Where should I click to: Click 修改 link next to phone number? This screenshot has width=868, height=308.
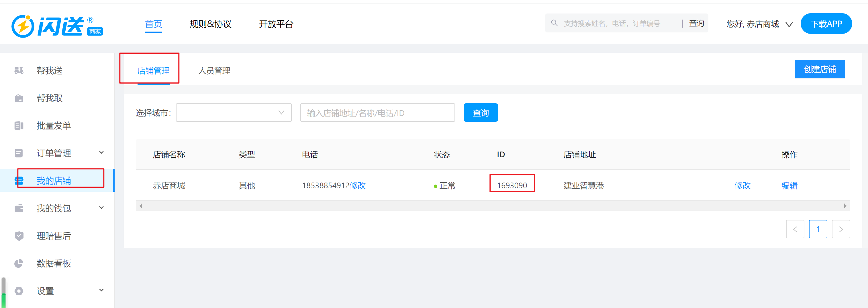pyautogui.click(x=358, y=185)
